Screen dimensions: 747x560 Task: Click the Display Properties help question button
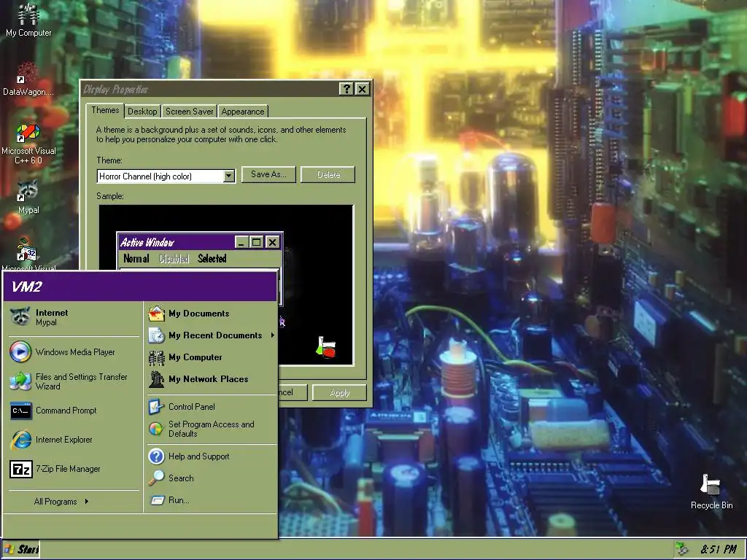(347, 89)
